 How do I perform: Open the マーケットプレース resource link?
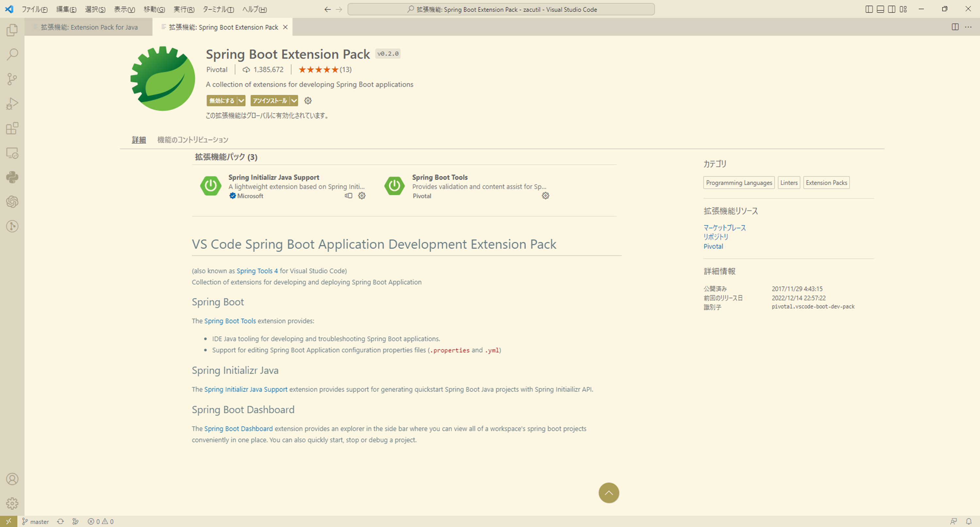724,227
